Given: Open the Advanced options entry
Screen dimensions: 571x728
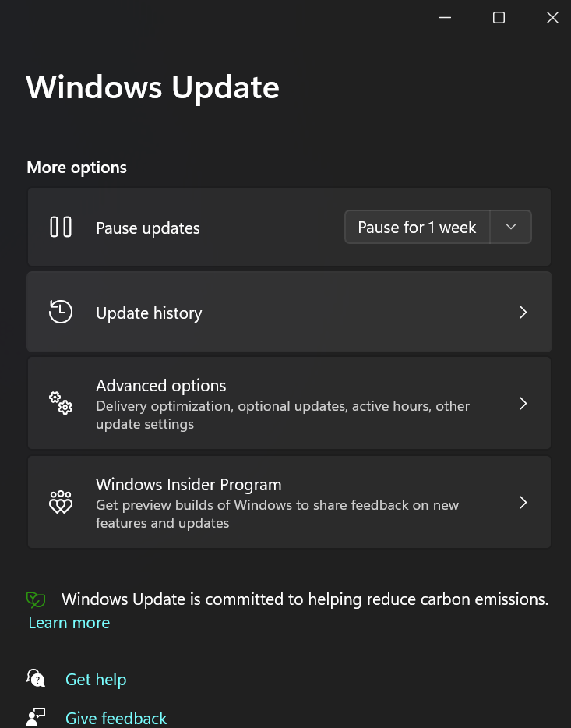Looking at the screenshot, I should [289, 403].
